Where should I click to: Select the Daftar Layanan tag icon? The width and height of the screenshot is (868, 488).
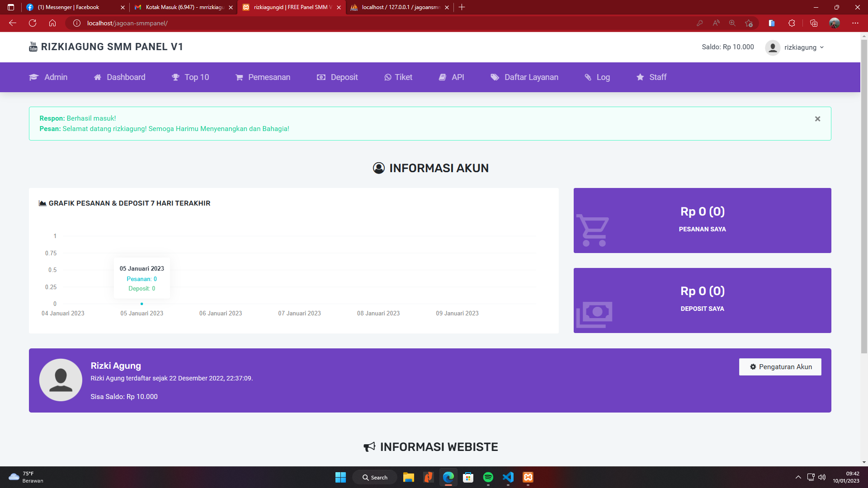tap(495, 77)
